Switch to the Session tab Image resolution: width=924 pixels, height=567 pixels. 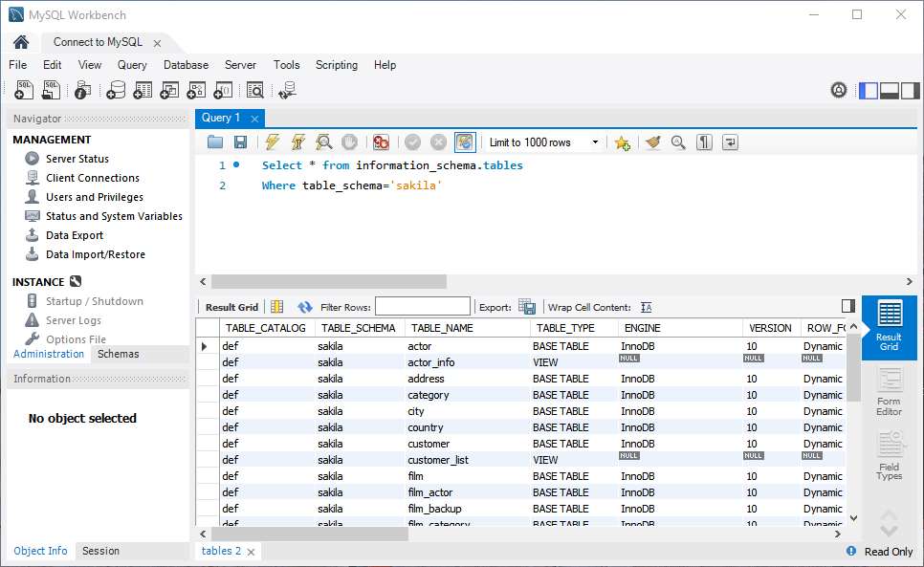[x=100, y=551]
